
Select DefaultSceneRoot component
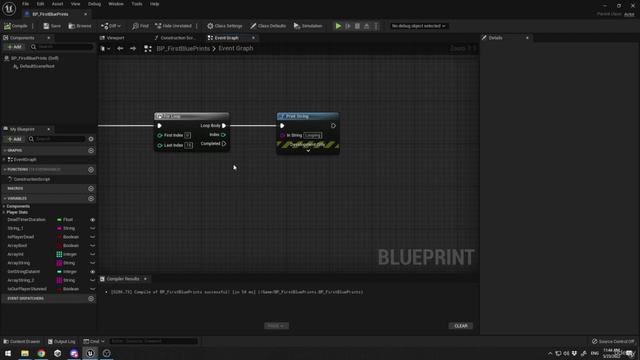coord(37,66)
